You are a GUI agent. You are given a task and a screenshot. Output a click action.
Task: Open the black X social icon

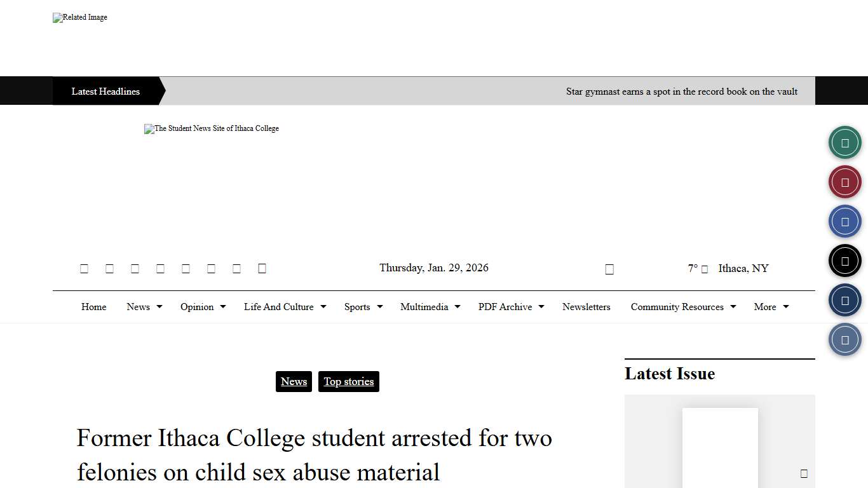pyautogui.click(x=844, y=260)
